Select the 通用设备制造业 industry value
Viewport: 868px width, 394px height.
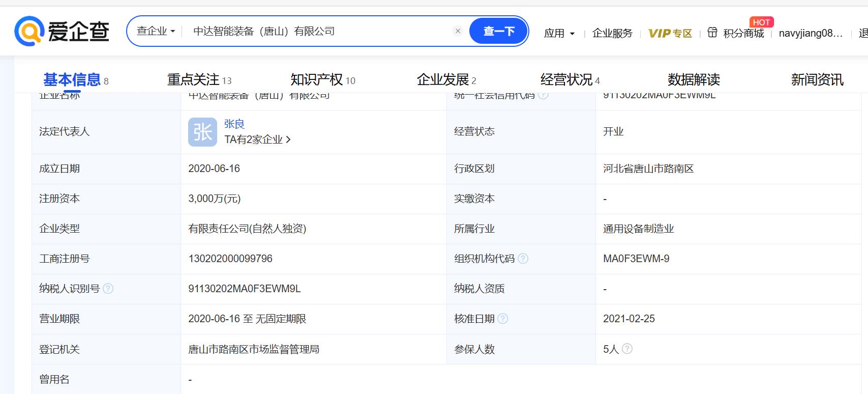point(639,229)
